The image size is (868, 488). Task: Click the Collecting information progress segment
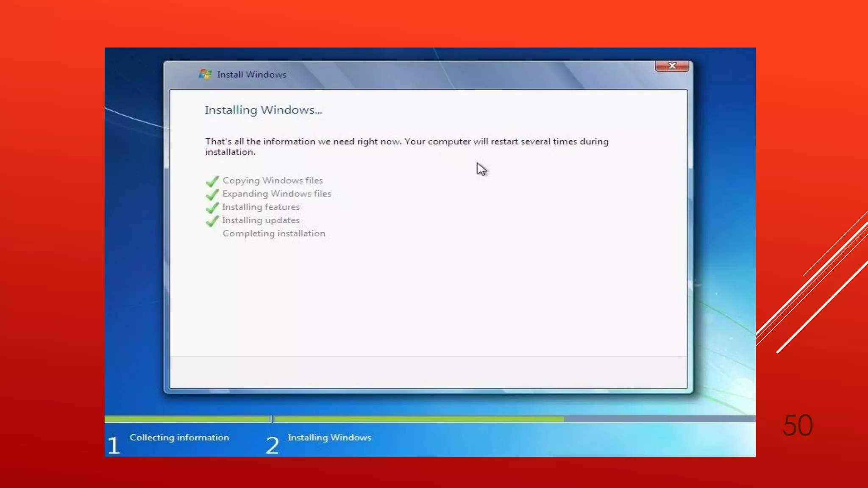(x=187, y=419)
